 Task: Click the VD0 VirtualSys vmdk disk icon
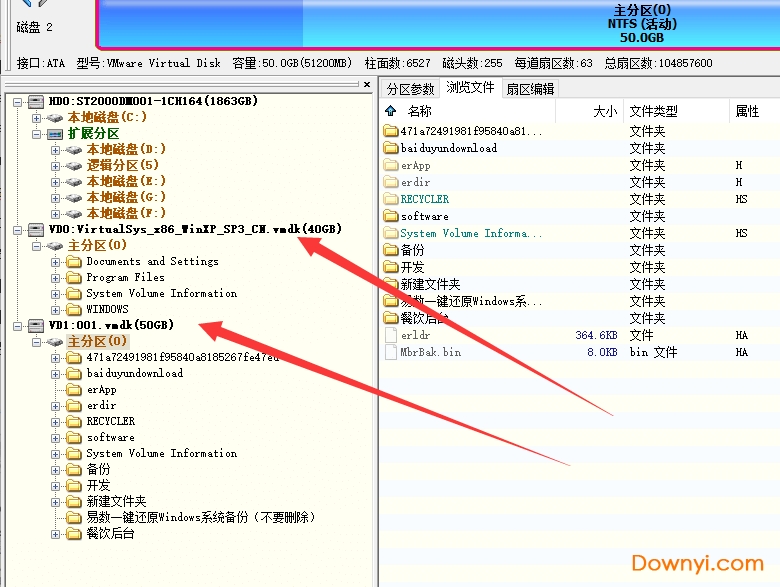(37, 229)
